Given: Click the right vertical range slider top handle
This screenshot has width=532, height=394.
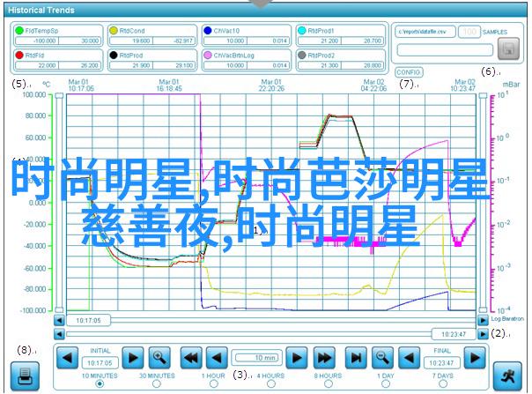Looking at the screenshot, I should pos(483,96).
